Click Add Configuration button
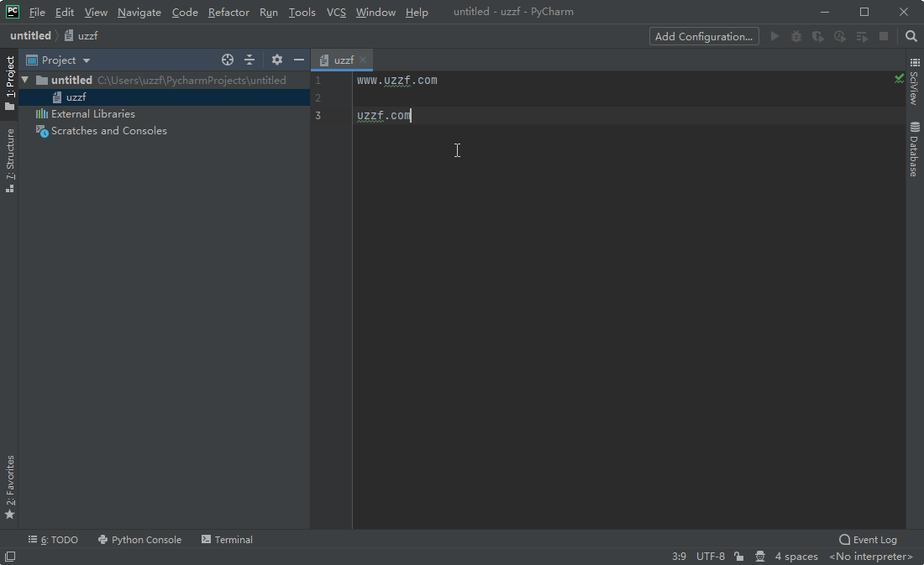 (x=704, y=37)
